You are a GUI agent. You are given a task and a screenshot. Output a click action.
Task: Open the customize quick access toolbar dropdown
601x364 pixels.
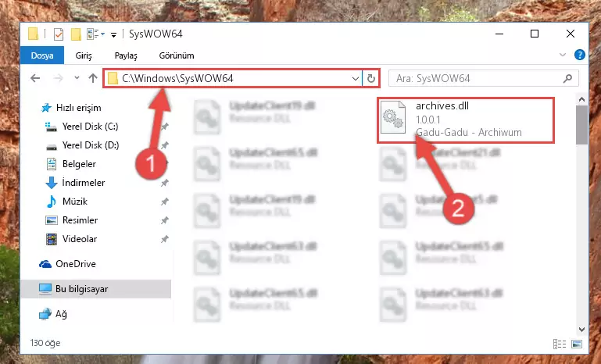[x=113, y=35]
